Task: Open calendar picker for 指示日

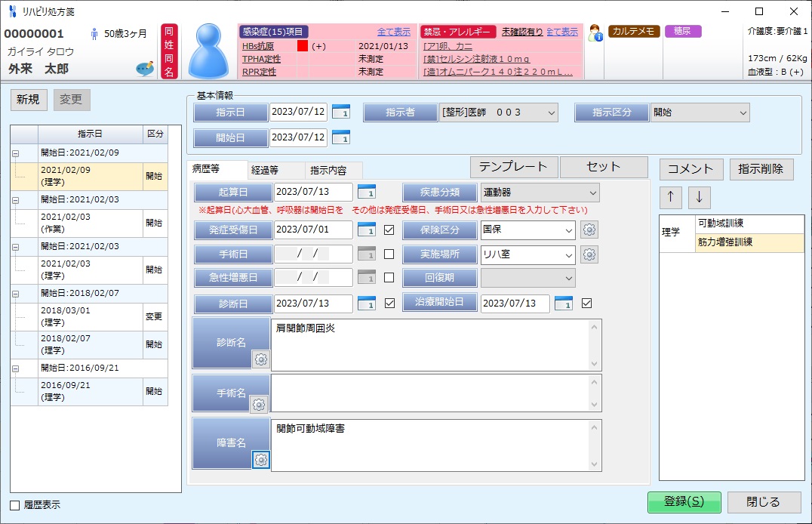Action: 341,113
